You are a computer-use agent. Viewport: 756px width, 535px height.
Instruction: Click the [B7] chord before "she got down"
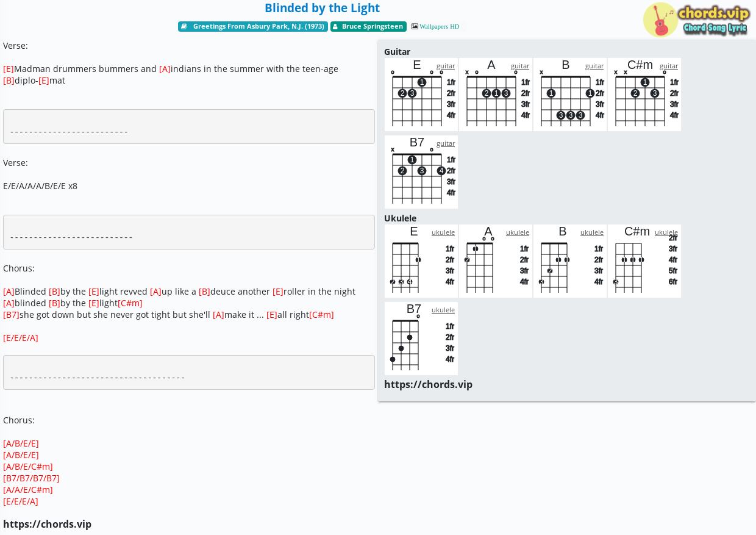11,315
